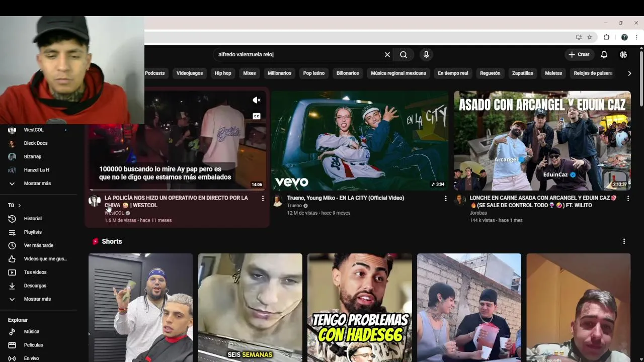This screenshot has height=362, width=644.
Task: Unmute the WestCOL video preview
Action: point(257,100)
